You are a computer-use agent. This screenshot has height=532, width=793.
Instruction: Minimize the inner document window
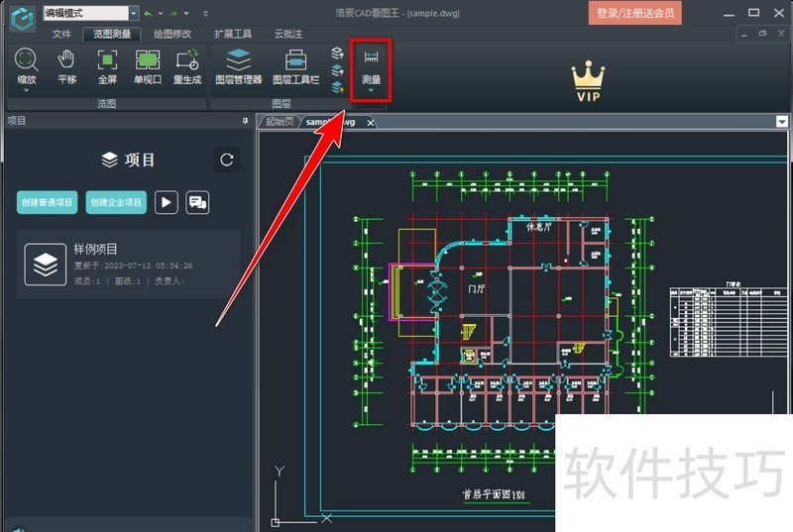tap(744, 35)
